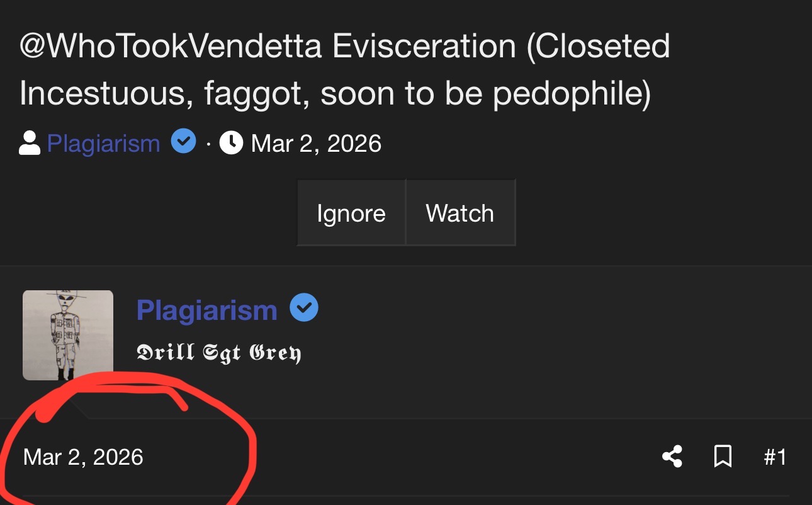Open the poster's avatar image
The image size is (812, 505).
(68, 335)
